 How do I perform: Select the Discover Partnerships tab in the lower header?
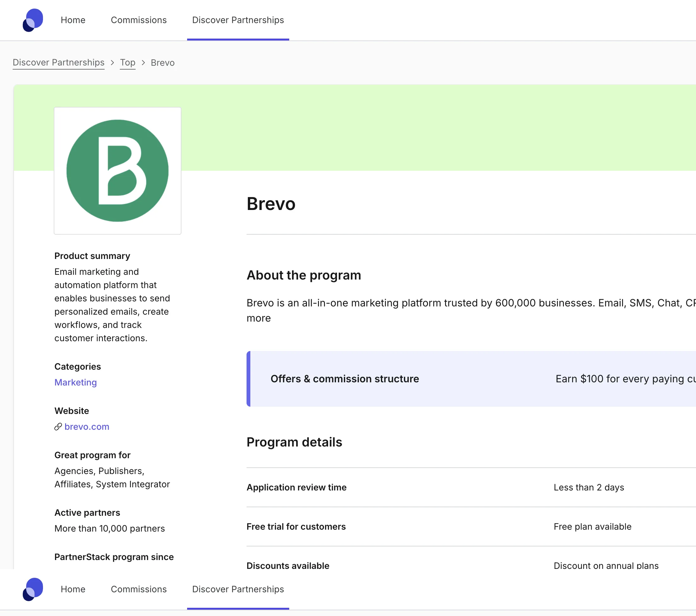click(238, 589)
